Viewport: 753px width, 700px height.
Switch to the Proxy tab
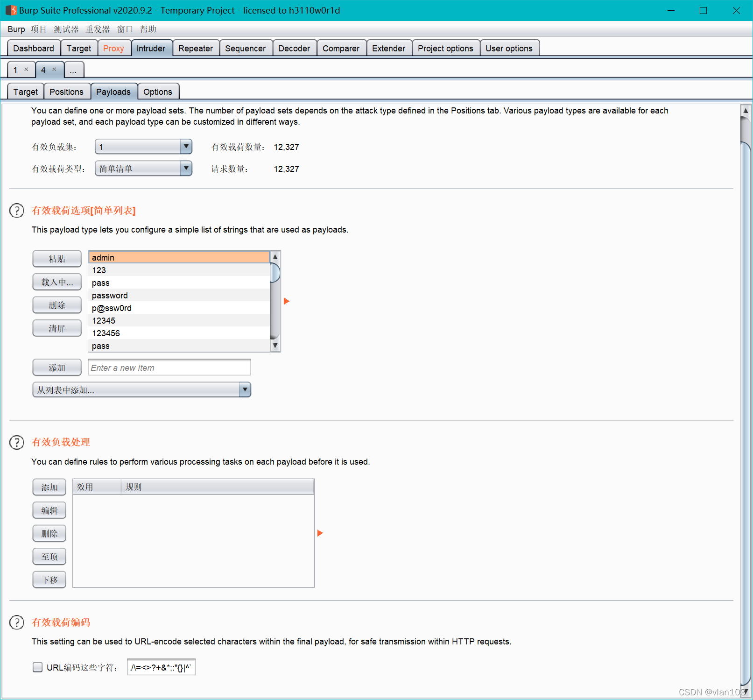click(113, 48)
